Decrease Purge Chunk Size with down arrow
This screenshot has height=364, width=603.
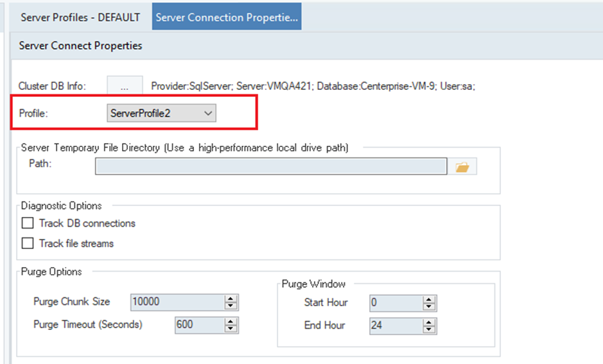coord(231,306)
